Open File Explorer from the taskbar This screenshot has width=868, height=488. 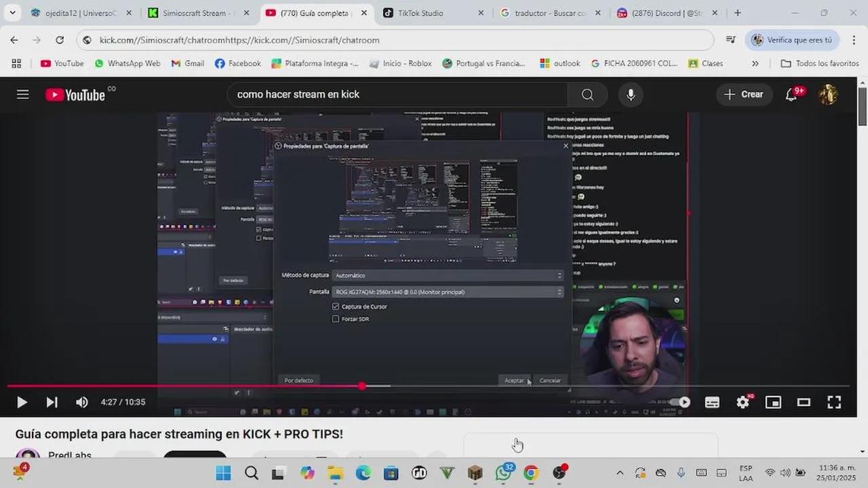pyautogui.click(x=335, y=472)
